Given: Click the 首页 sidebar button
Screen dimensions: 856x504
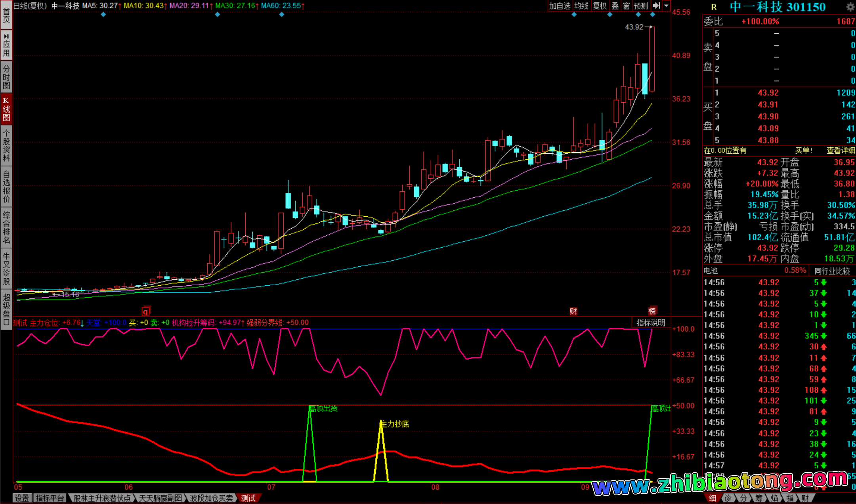Looking at the screenshot, I should point(6,16).
